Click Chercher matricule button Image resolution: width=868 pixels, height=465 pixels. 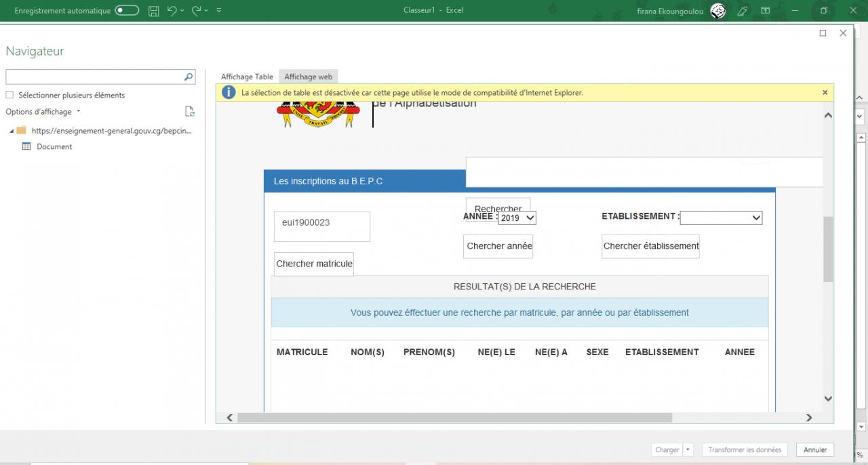point(314,264)
